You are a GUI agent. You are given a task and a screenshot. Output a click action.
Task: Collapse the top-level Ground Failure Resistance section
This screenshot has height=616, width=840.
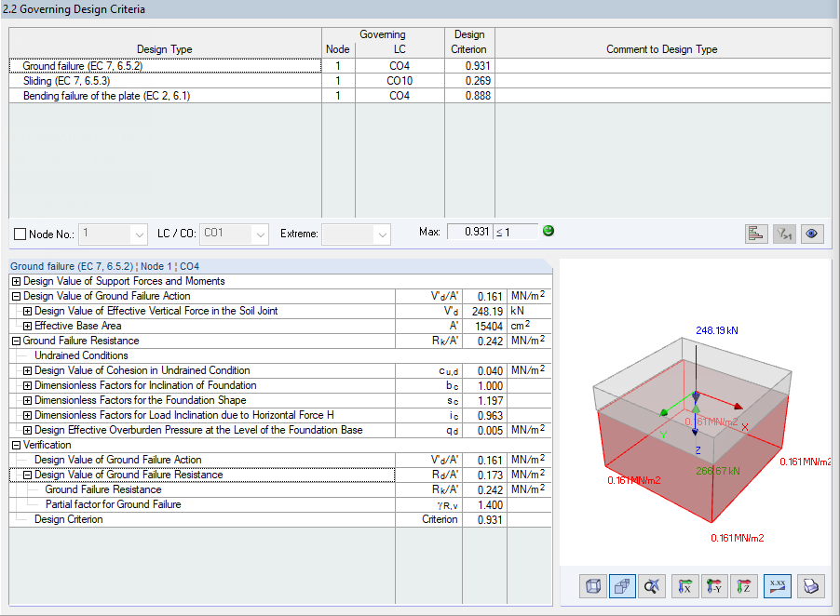tap(16, 341)
